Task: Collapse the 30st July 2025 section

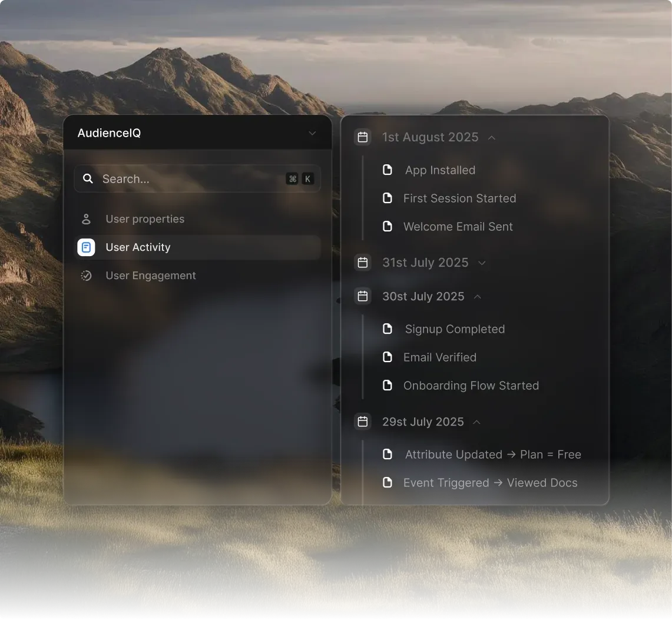Action: 478,297
